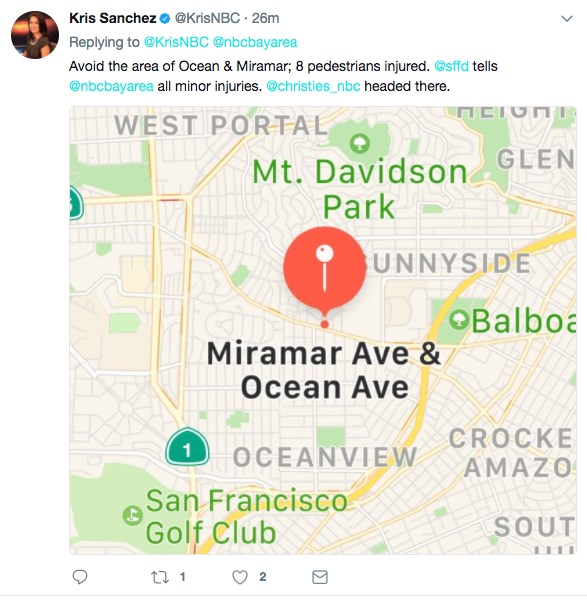The height and width of the screenshot is (600, 587).
Task: Open @nbcbayarea mention in tweet body
Action: [x=111, y=86]
